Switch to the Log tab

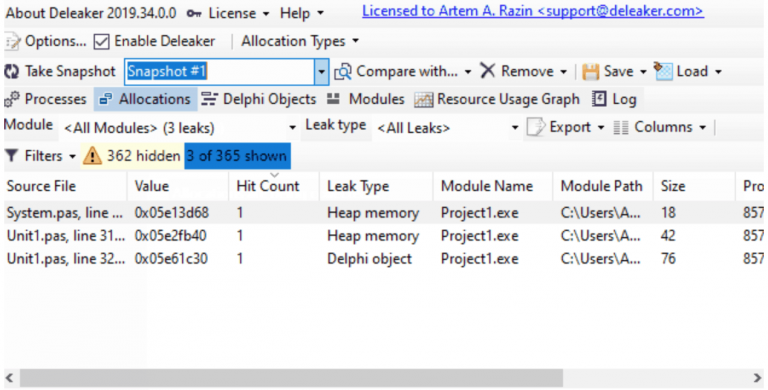[x=614, y=99]
